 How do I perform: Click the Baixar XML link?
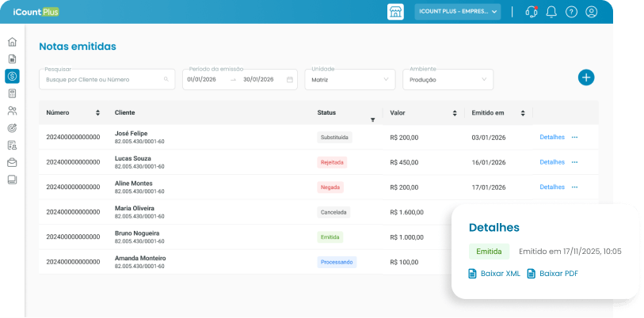tap(494, 274)
